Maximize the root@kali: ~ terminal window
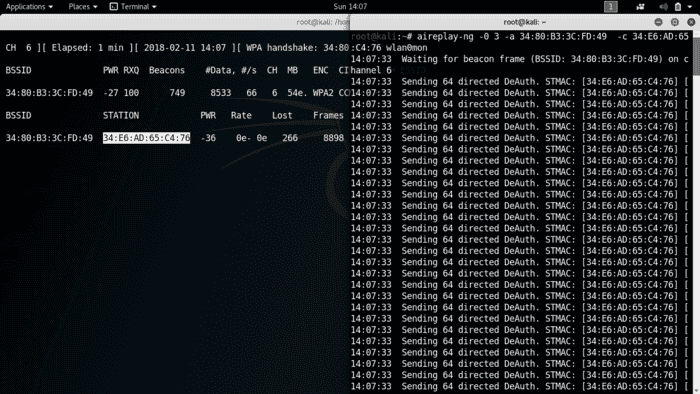 tap(675, 22)
